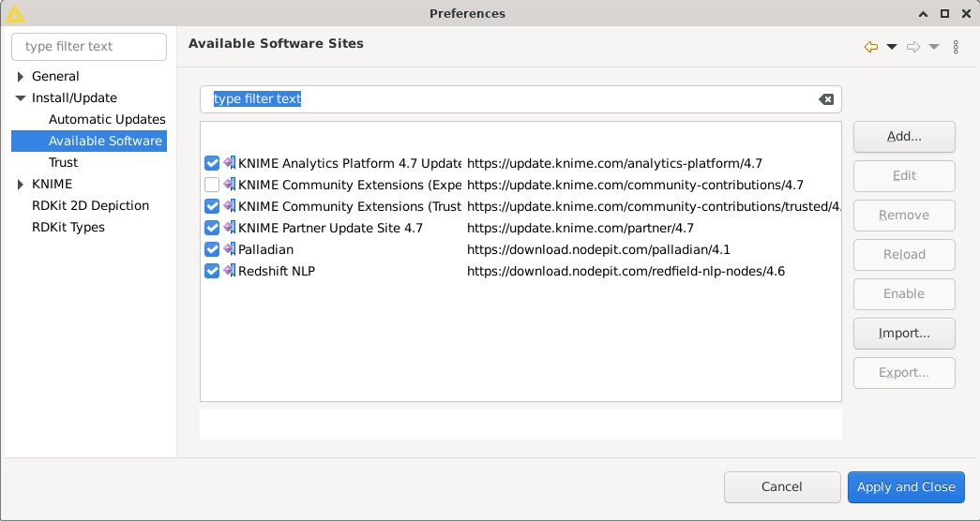Select the Palladian site name

tap(265, 250)
